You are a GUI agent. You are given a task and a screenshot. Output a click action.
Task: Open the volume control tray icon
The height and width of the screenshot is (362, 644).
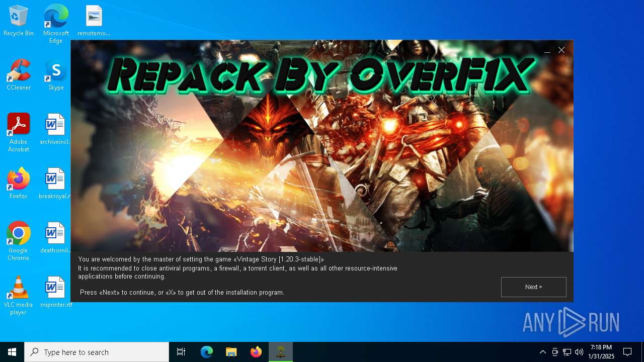579,352
